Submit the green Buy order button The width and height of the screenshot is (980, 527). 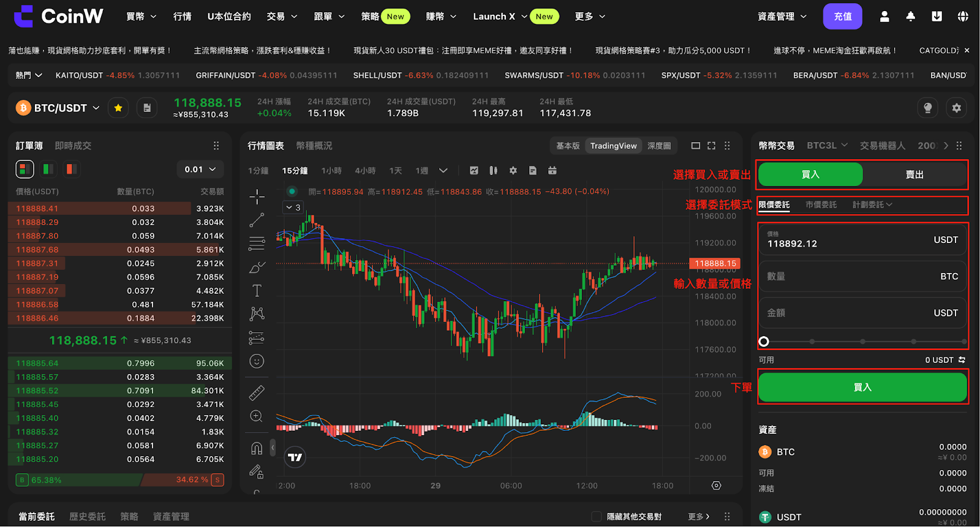coord(862,387)
